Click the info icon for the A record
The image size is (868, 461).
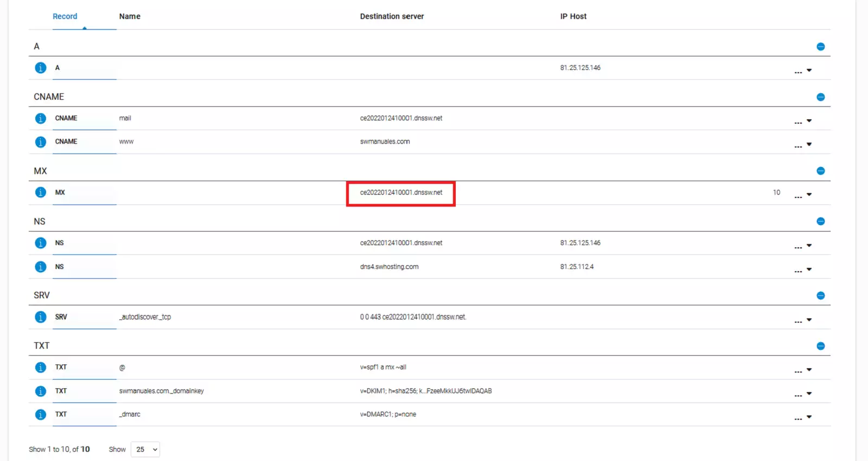(41, 68)
